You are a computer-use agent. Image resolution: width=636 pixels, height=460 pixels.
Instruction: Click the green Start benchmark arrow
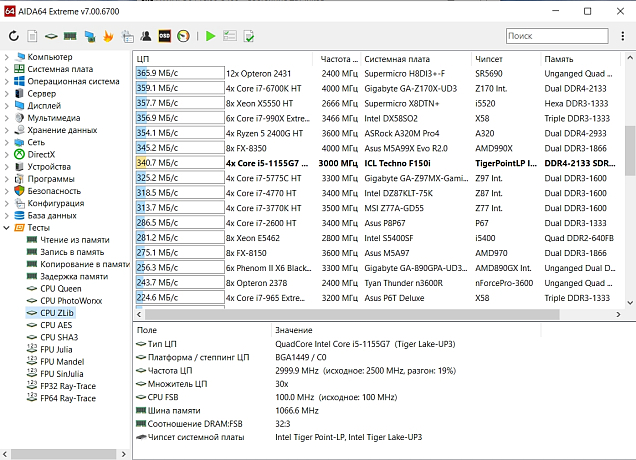[210, 36]
